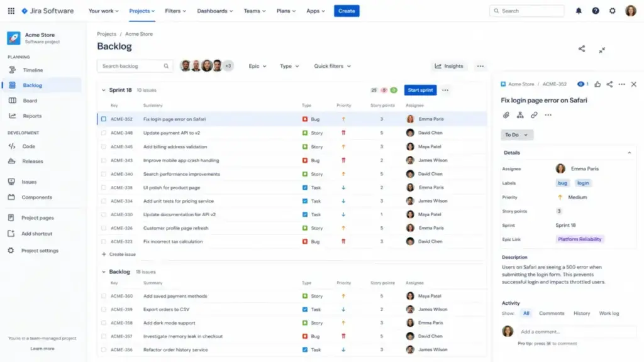The height and width of the screenshot is (362, 644).
Task: Click the share icon near Backlog header
Action: [x=582, y=49]
